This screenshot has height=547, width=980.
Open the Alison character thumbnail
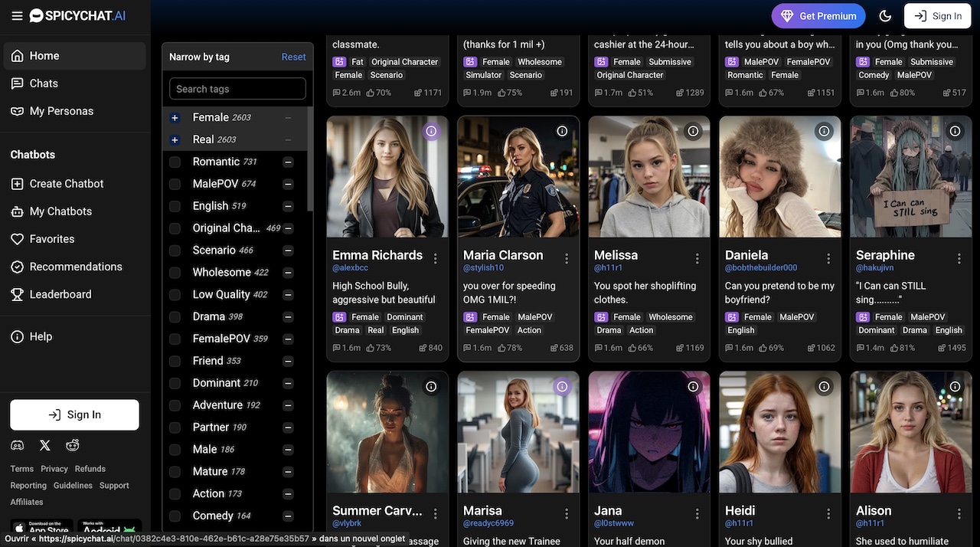click(x=911, y=432)
